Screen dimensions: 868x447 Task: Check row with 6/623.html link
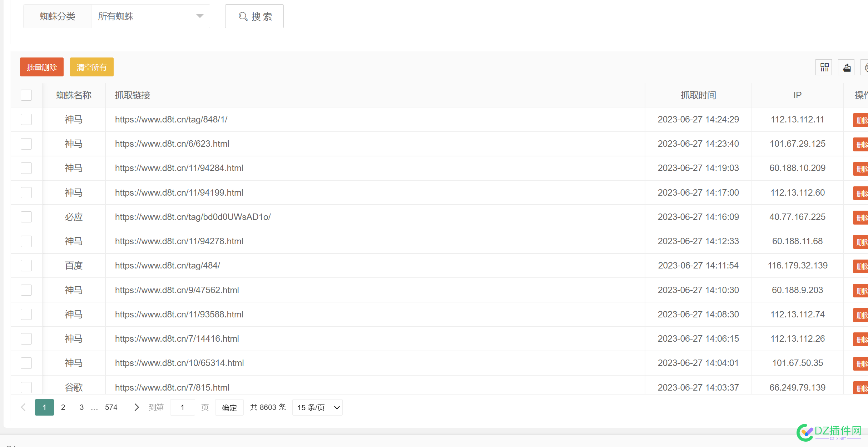click(x=26, y=144)
